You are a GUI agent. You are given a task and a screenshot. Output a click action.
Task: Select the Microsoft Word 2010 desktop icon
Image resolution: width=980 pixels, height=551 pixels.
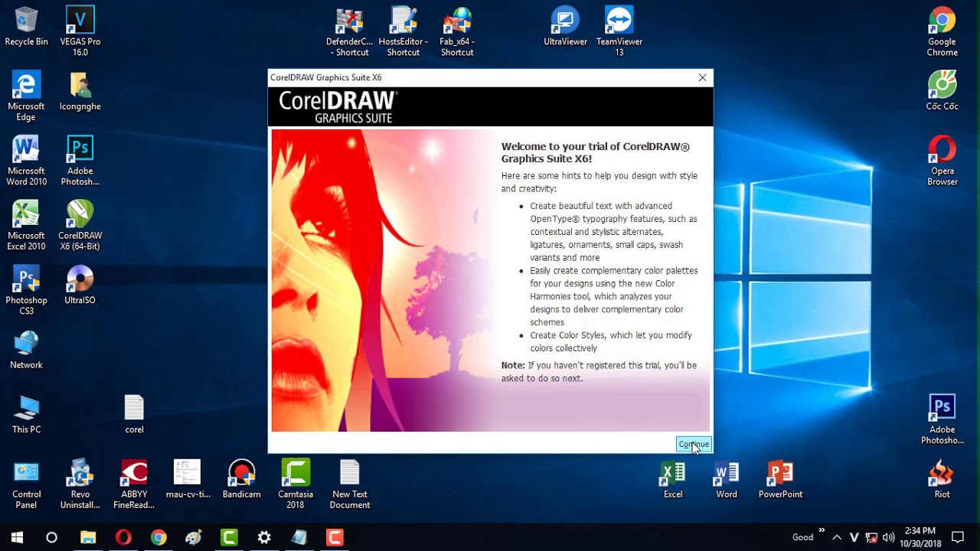(26, 161)
